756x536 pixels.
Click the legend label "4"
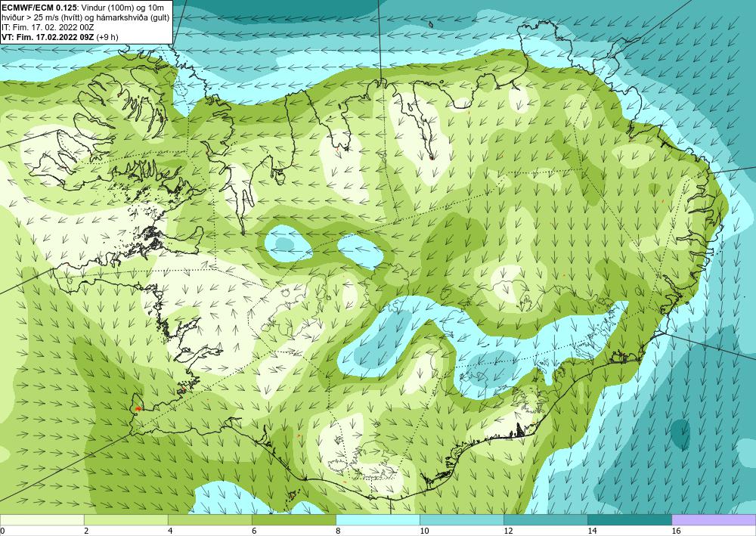point(170,531)
